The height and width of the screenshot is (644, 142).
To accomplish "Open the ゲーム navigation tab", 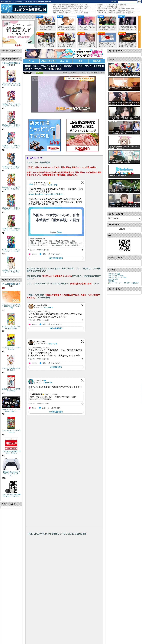I will pyautogui.click(x=31, y=61).
